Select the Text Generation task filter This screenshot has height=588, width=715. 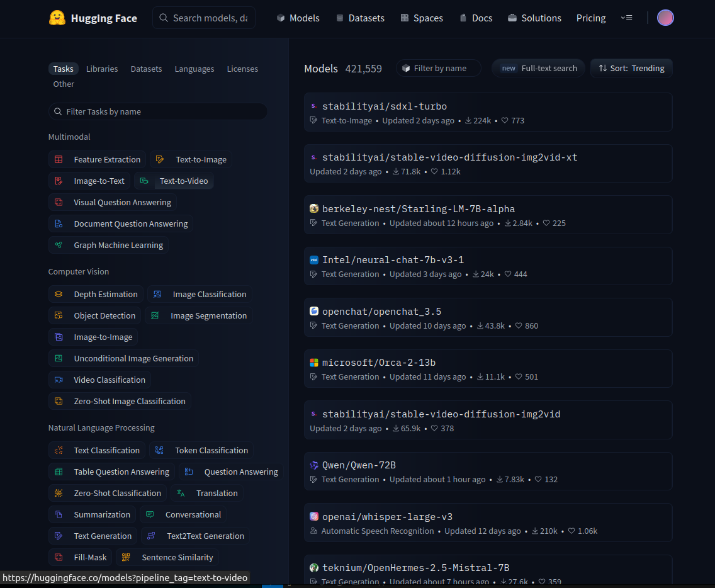pos(93,536)
